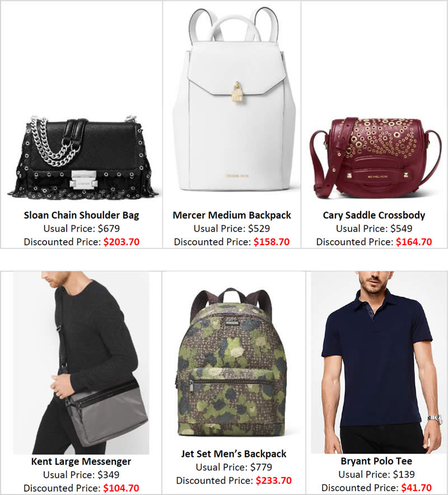
Task: Select the white Mercer Medium Backpack photo
Action: tap(234, 100)
